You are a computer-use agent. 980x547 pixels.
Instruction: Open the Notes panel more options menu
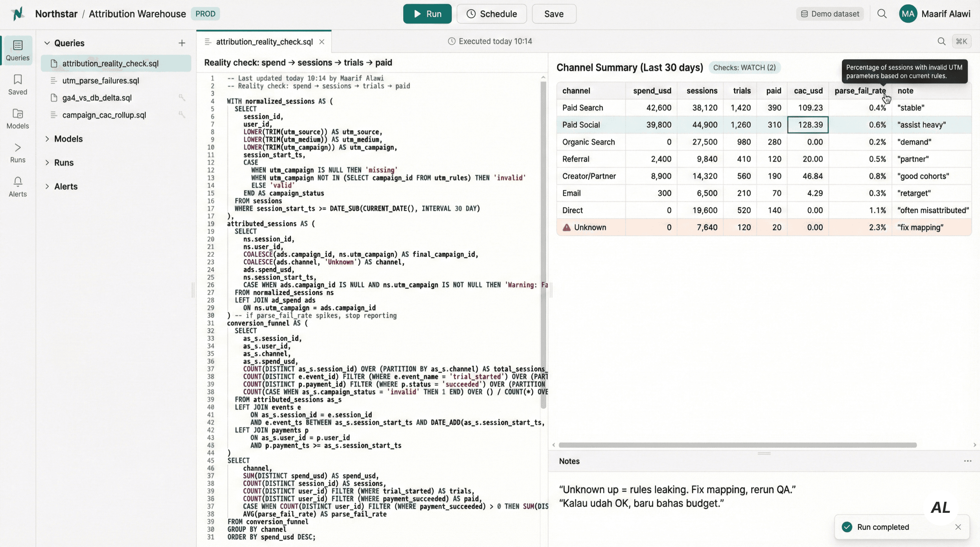[968, 461]
